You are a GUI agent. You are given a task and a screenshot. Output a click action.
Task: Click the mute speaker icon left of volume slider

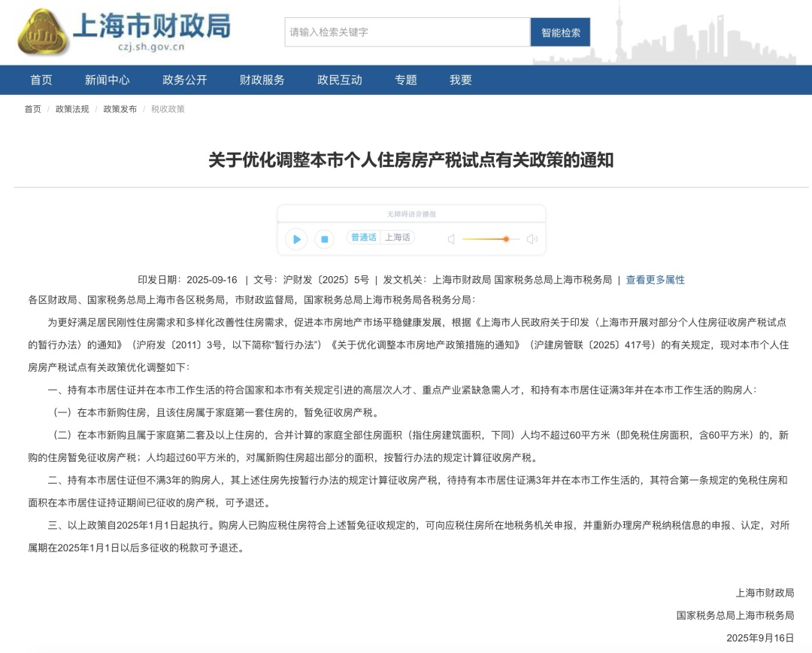coord(450,239)
